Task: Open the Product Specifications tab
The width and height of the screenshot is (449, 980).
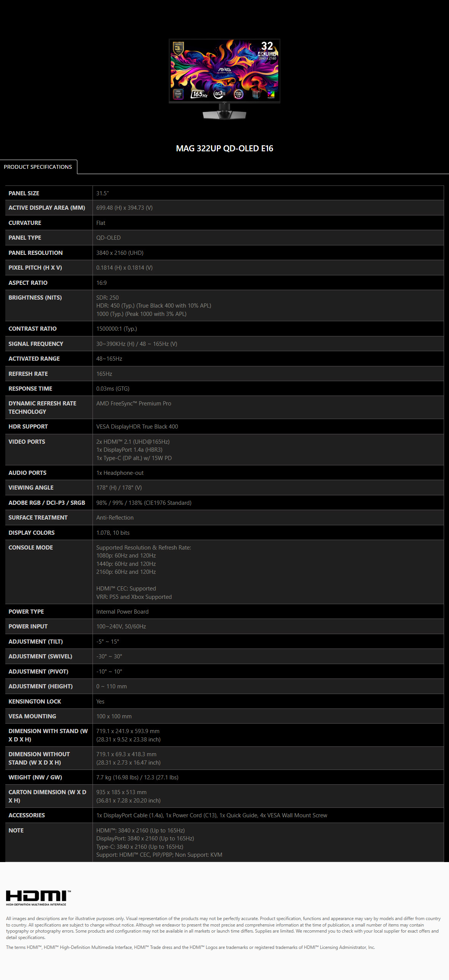Action: (38, 166)
